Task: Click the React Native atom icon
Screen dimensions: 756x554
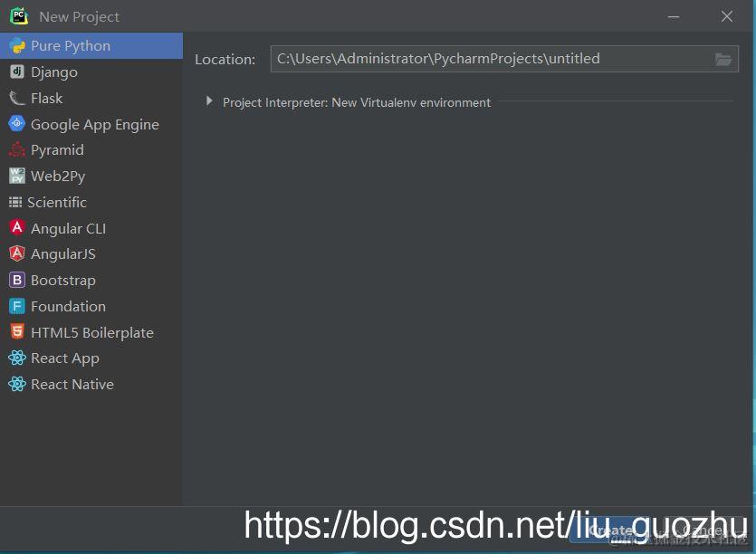Action: [17, 384]
